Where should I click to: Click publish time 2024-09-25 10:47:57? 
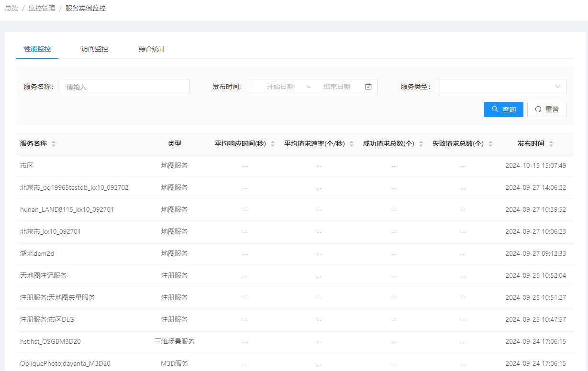[x=536, y=319]
